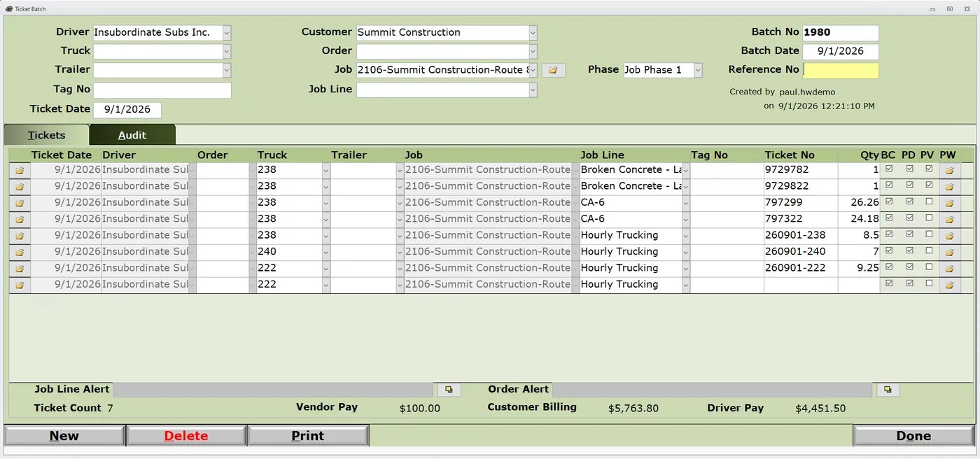
Task: Click Broken Concrete job line for 9729782
Action: [x=630, y=170]
